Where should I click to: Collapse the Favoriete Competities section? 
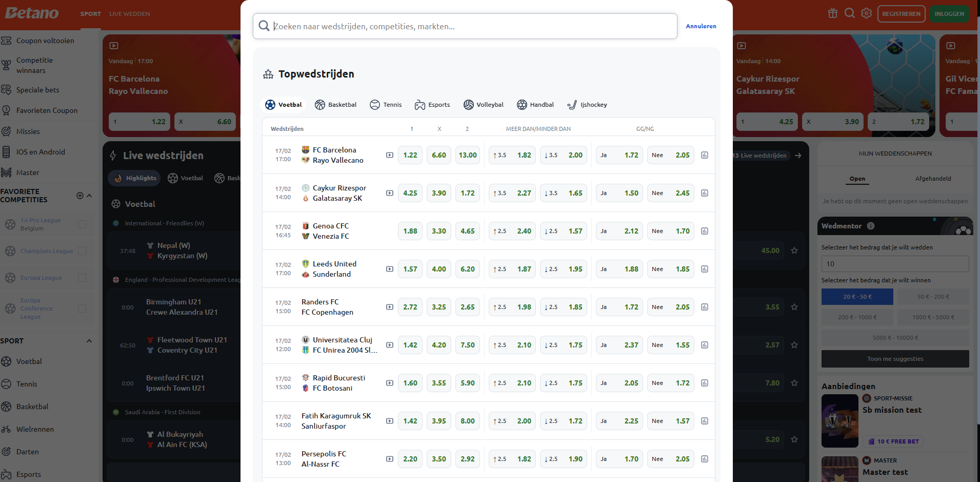pyautogui.click(x=89, y=196)
